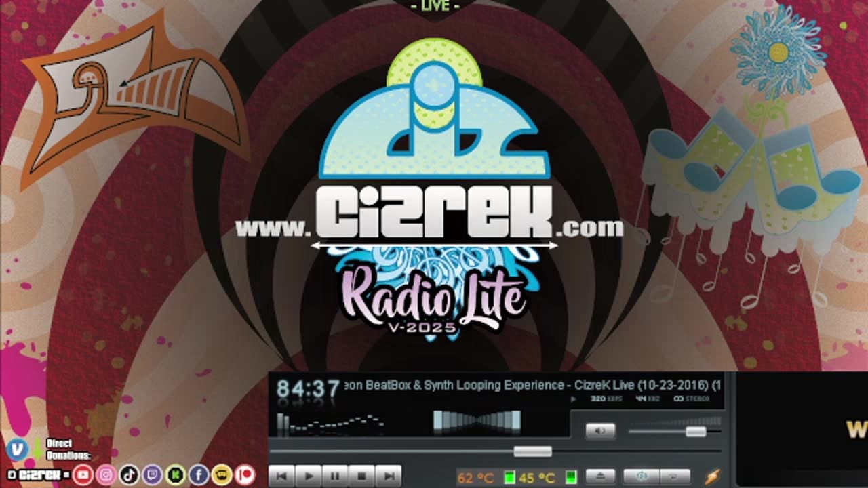The width and height of the screenshot is (868, 488).
Task: Open the Facebook social icon
Action: [199, 474]
